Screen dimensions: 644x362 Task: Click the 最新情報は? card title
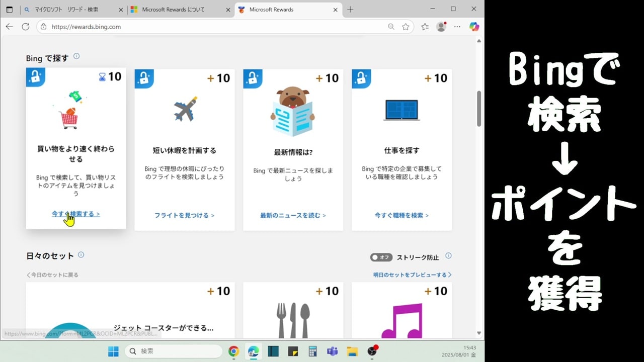tap(293, 152)
